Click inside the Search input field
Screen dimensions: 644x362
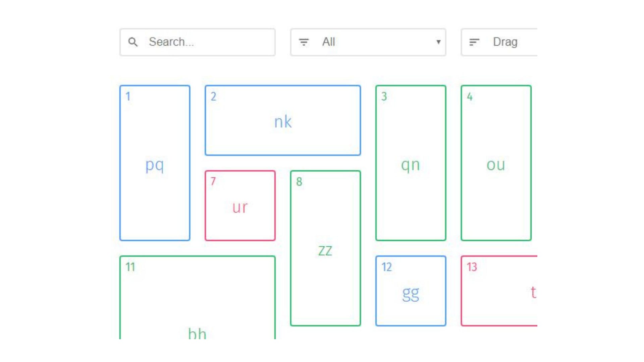[x=208, y=42]
